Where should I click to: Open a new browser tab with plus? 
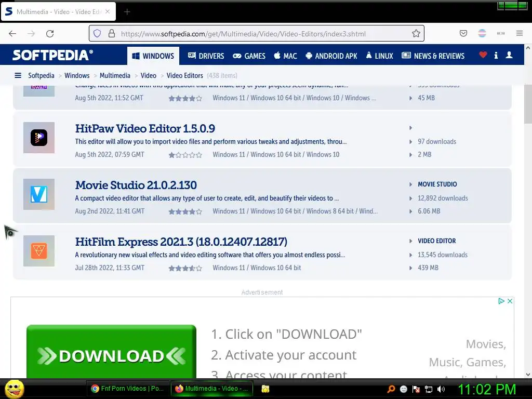click(127, 12)
